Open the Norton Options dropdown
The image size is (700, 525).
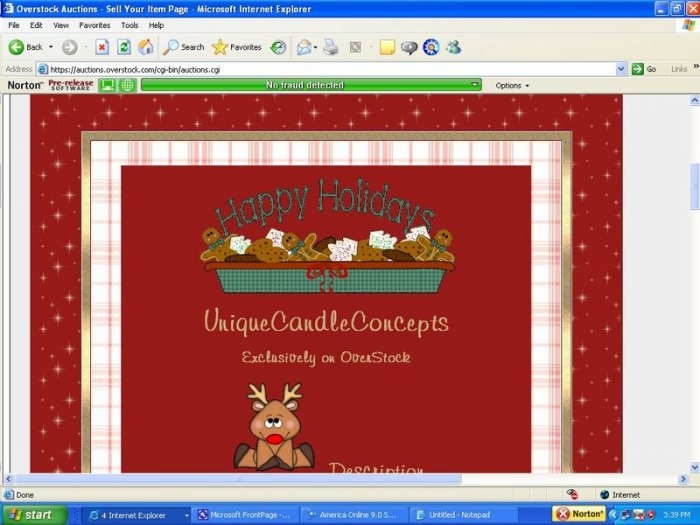(512, 85)
